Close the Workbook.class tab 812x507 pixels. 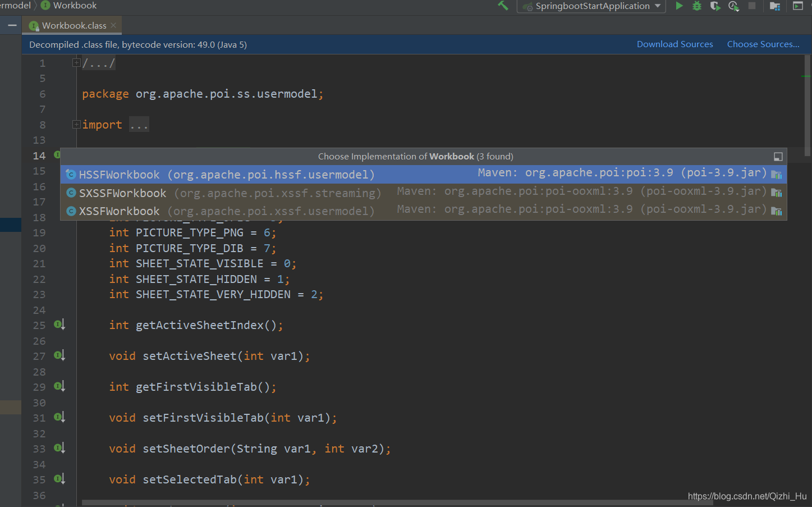(x=113, y=25)
